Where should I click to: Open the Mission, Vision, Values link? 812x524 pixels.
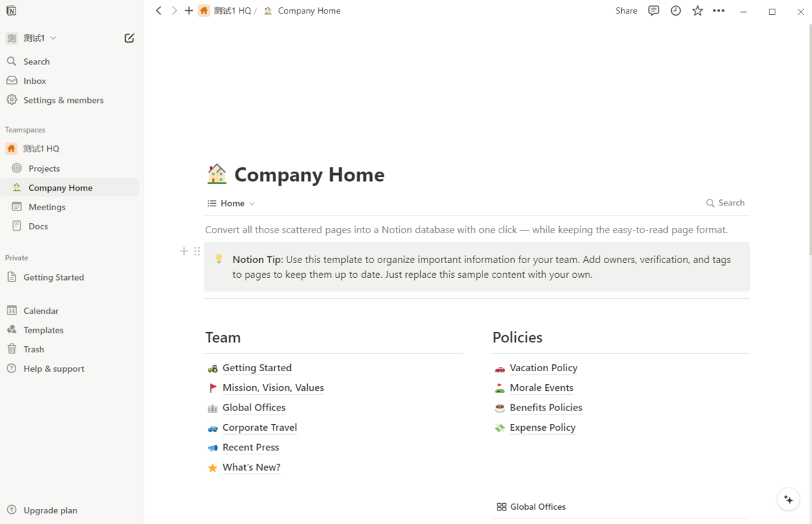pyautogui.click(x=273, y=387)
